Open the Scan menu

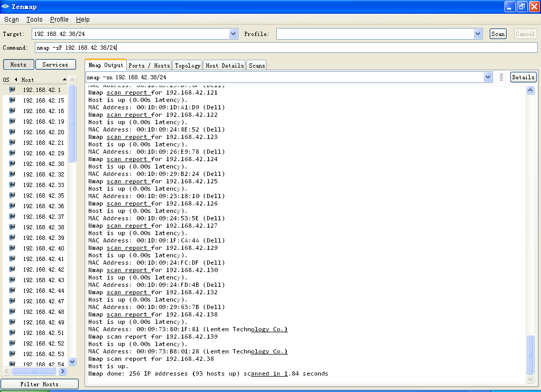pos(12,20)
